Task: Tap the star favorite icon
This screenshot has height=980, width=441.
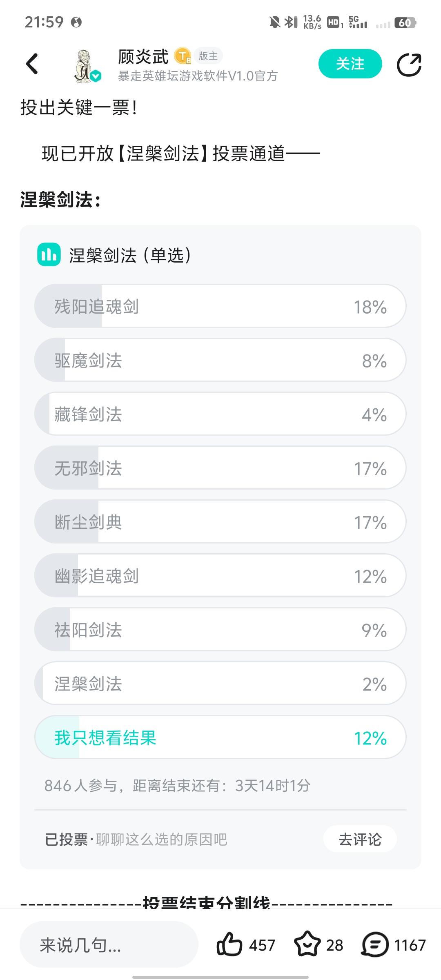Action: (307, 944)
